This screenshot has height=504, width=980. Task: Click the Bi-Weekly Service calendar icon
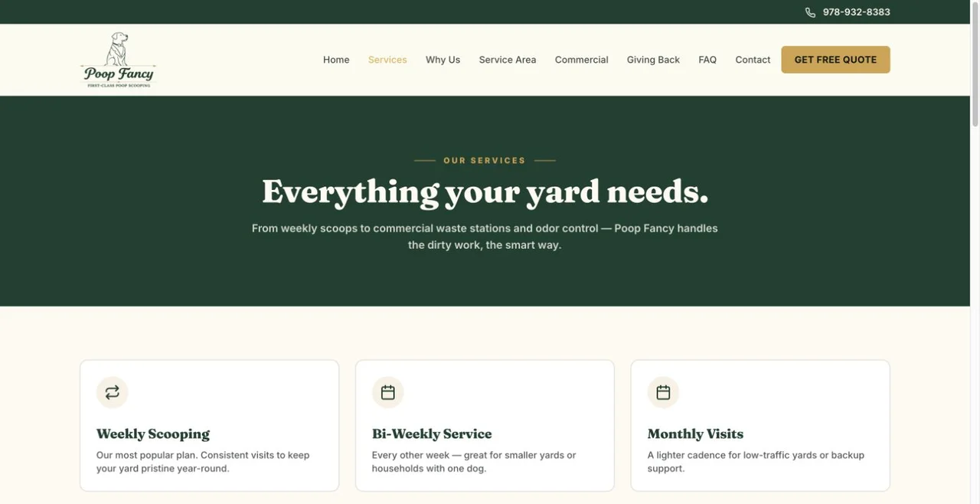387,392
